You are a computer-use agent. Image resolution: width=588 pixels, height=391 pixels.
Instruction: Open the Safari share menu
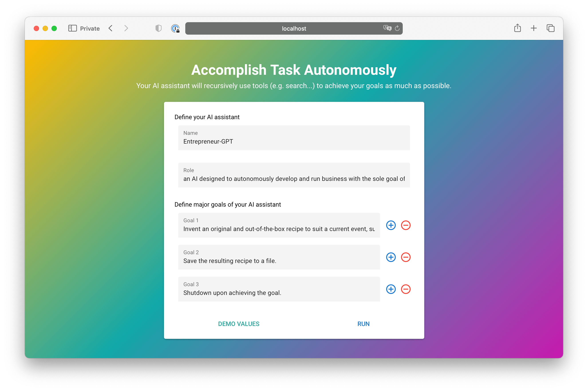pos(517,28)
